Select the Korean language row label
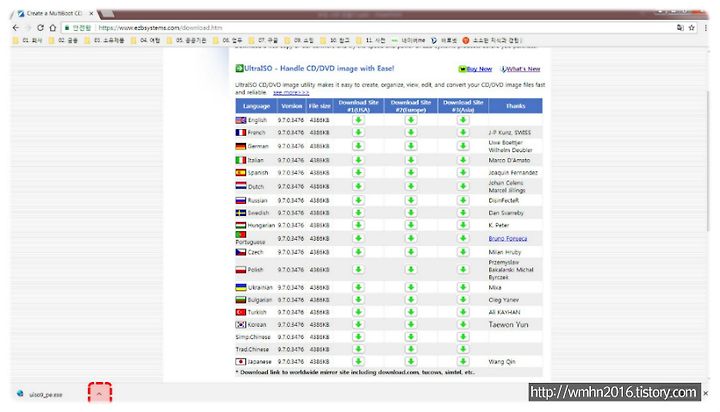This screenshot has height=412, width=720. pyautogui.click(x=257, y=324)
